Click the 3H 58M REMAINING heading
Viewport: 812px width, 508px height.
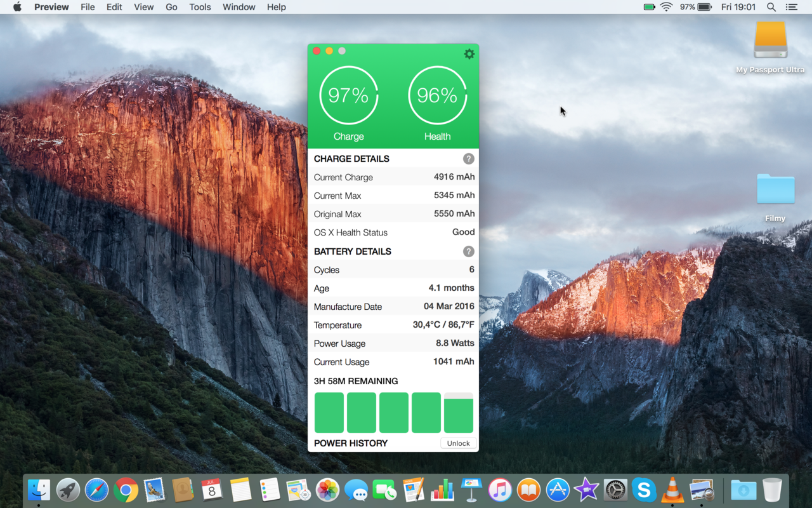tap(356, 381)
